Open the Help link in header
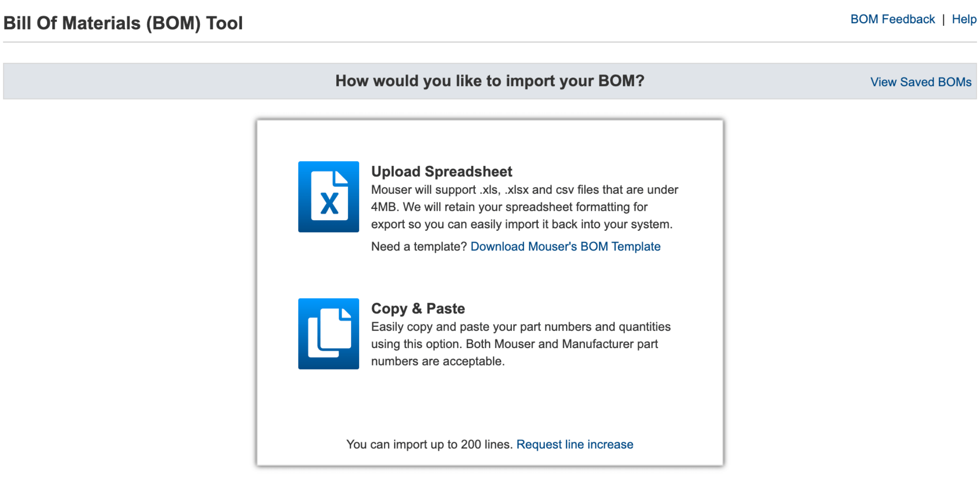The width and height of the screenshot is (980, 488). click(964, 19)
